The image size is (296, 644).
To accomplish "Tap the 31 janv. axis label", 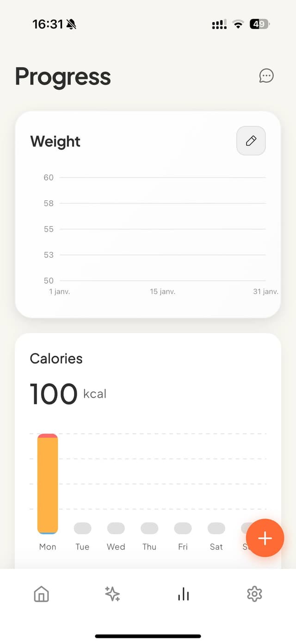I will (x=266, y=291).
